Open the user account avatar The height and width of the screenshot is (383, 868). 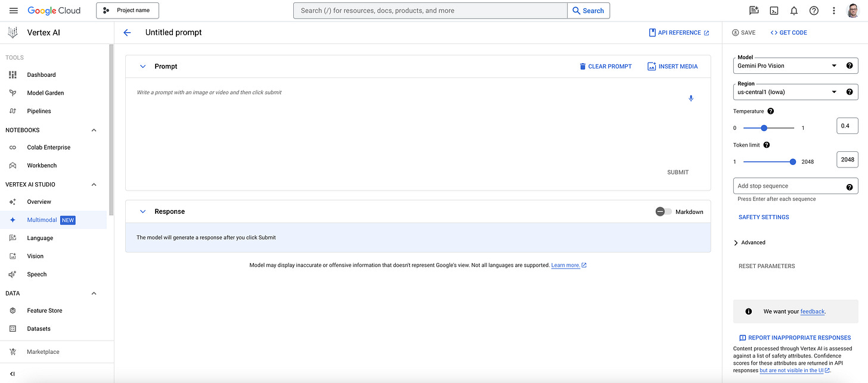[853, 11]
